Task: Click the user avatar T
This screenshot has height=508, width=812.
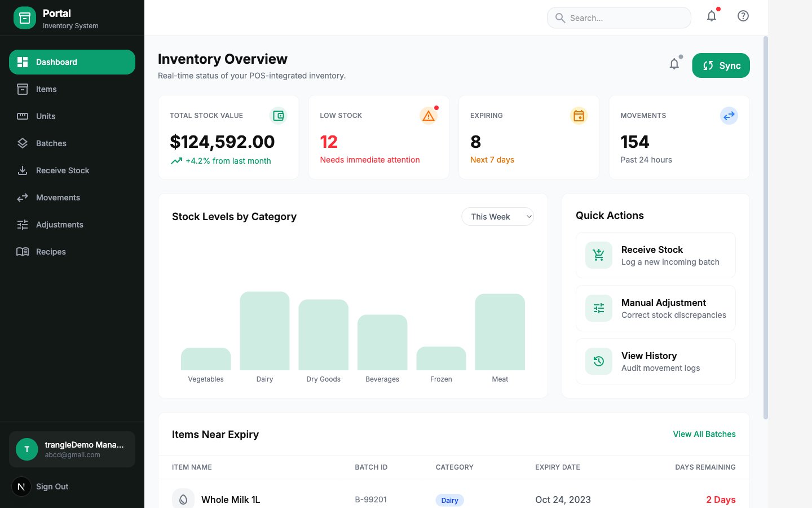Action: click(x=27, y=449)
